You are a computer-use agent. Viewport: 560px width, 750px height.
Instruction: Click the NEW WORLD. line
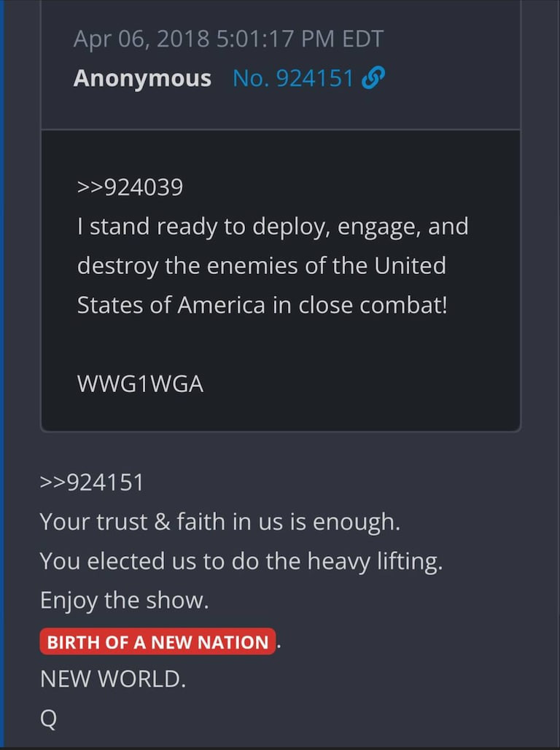point(113,679)
